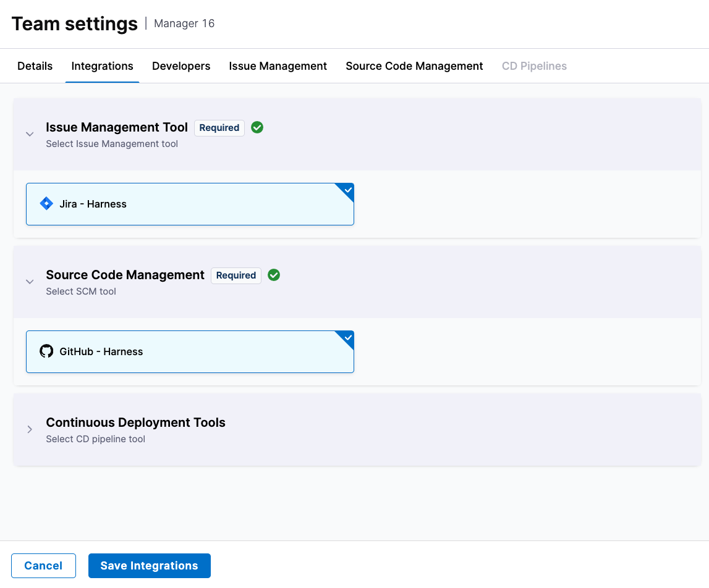Click the GitHub octocat logo icon
The image size is (709, 588).
tap(46, 351)
